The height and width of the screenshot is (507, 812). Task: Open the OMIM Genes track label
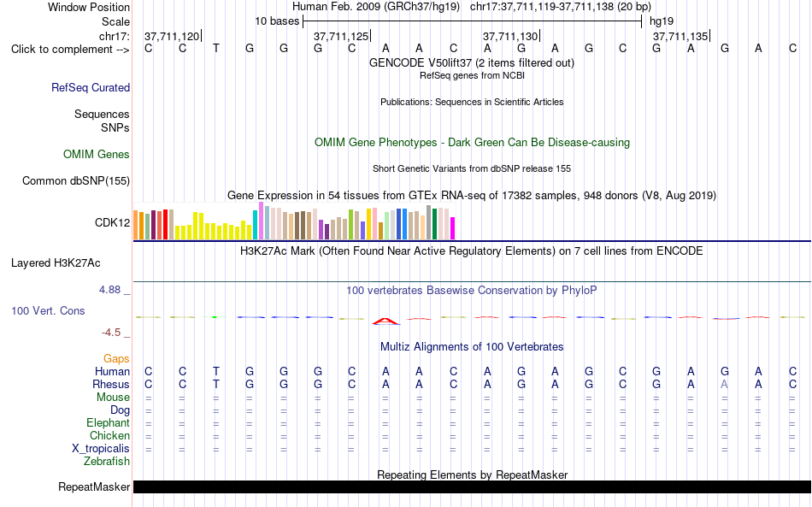(97, 155)
